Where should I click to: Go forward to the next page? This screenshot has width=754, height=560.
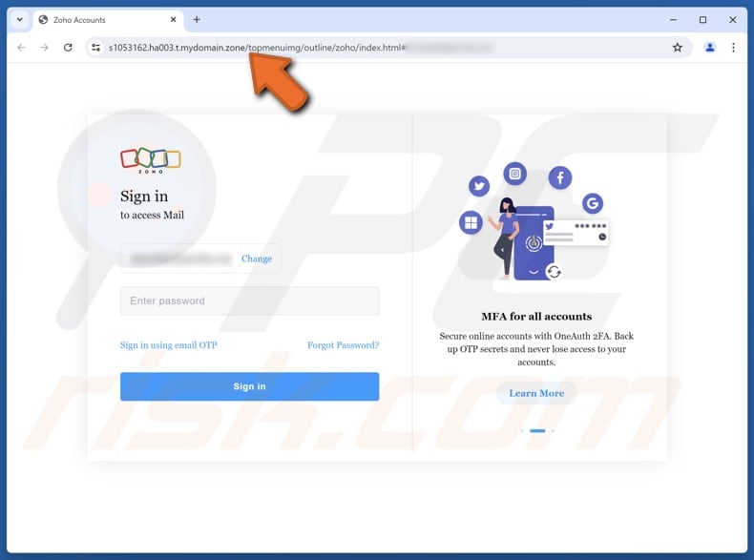(45, 47)
